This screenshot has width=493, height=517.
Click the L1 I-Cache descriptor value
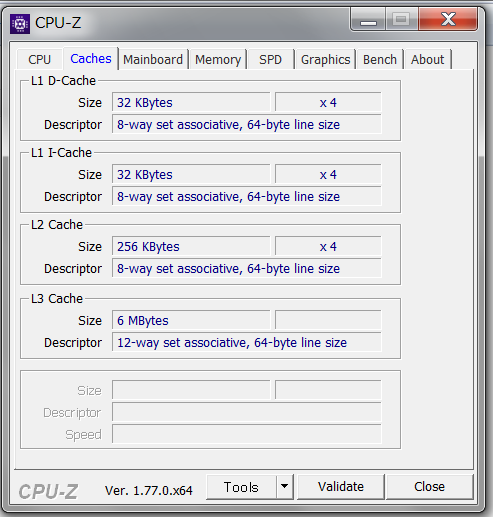(x=247, y=196)
